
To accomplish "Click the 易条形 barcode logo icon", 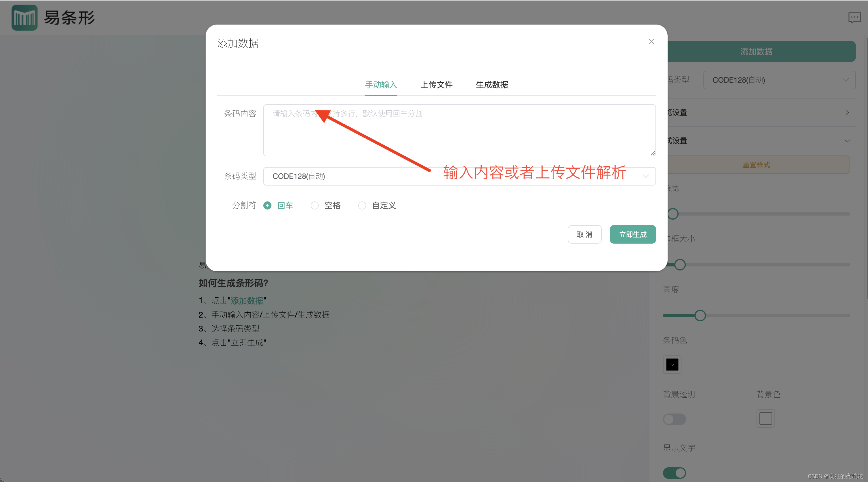I will (24, 18).
